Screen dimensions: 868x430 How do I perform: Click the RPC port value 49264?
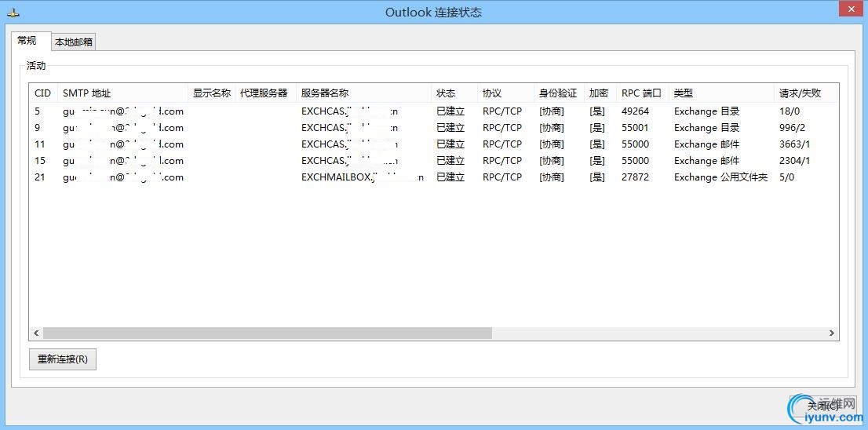635,111
